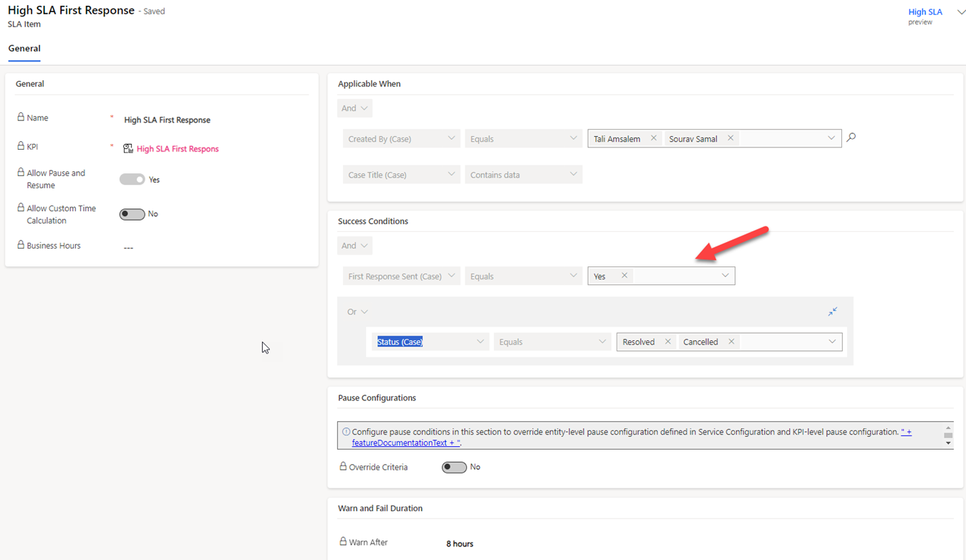Click the lock icon beside KPI
The height and width of the screenshot is (560, 966).
[21, 145]
